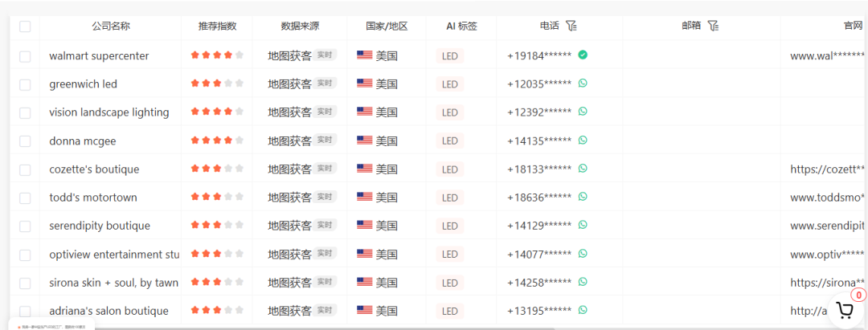The height and width of the screenshot is (330, 868).
Task: Click WhatsApp icon for adriana's salon boutique
Action: click(583, 310)
